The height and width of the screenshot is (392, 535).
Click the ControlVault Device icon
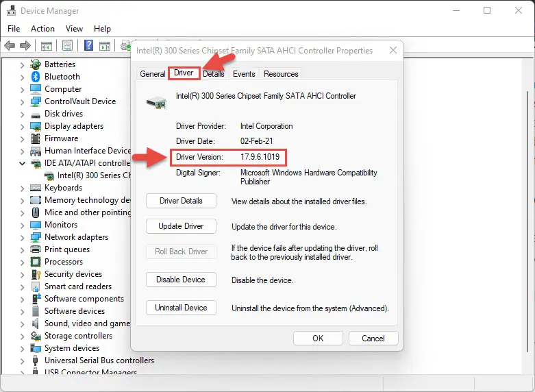(36, 101)
